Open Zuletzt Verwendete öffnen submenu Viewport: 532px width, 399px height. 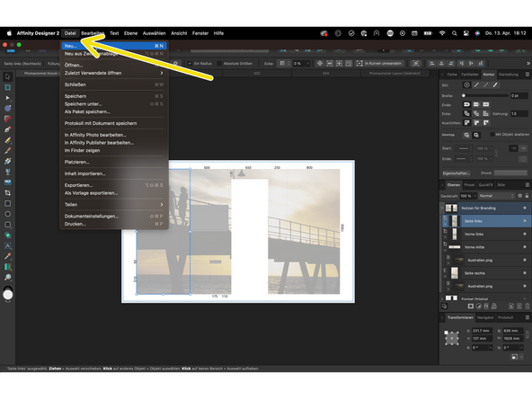point(113,73)
